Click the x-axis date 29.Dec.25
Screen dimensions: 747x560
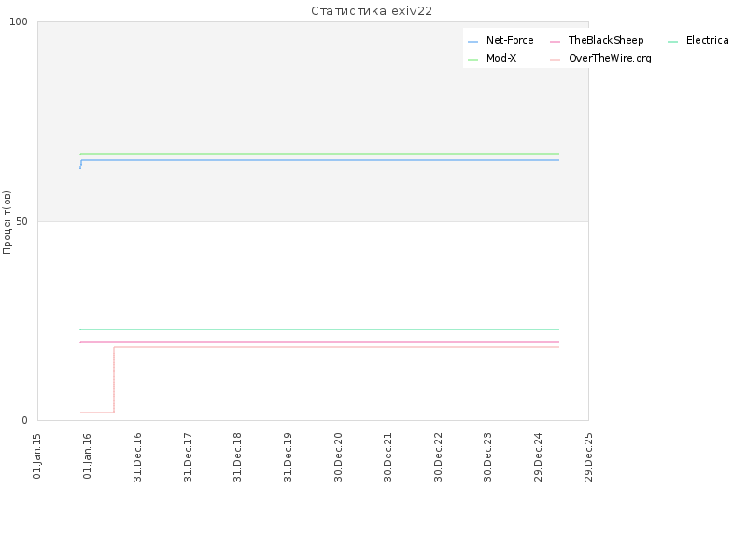(588, 457)
